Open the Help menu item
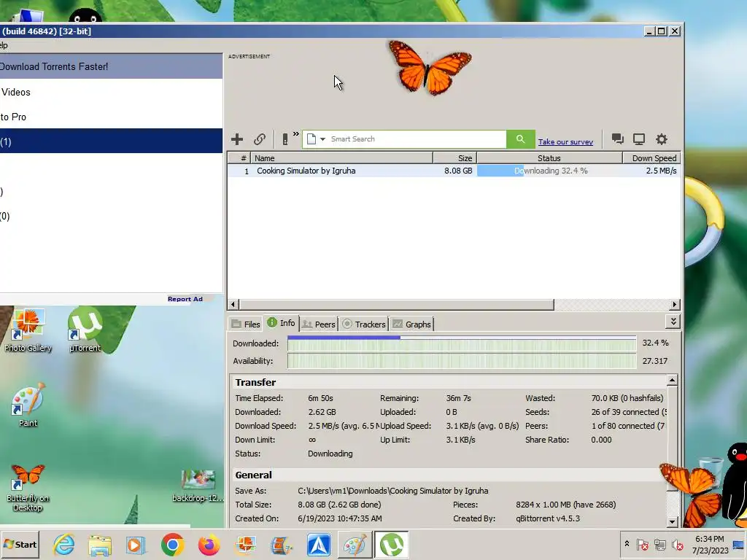 point(4,45)
